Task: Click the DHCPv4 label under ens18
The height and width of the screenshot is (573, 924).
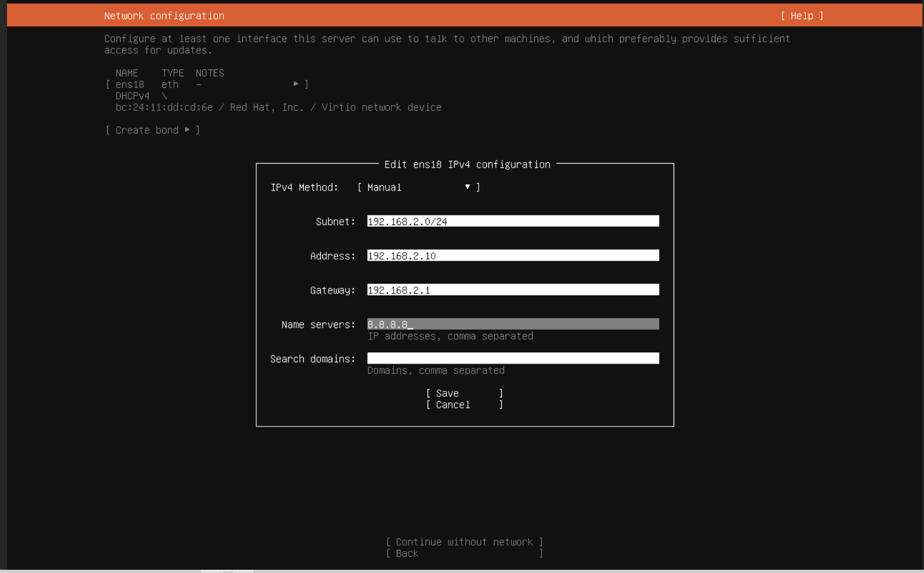Action: 132,95
